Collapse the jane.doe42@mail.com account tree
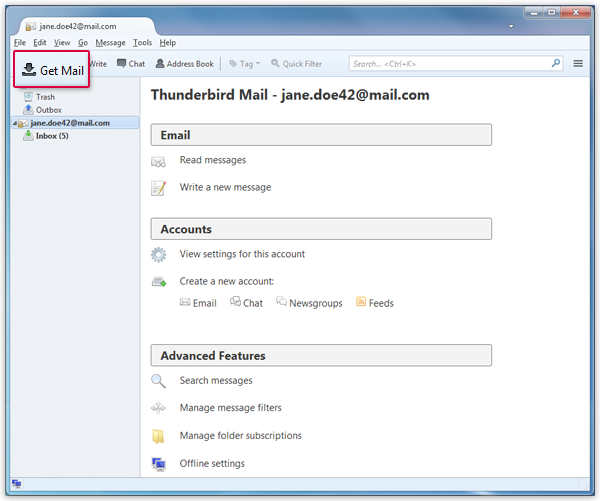Image resolution: width=600 pixels, height=501 pixels. (14, 123)
